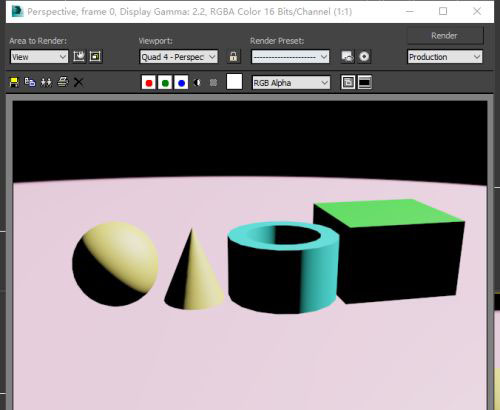Click the Copy Image icon

30,82
